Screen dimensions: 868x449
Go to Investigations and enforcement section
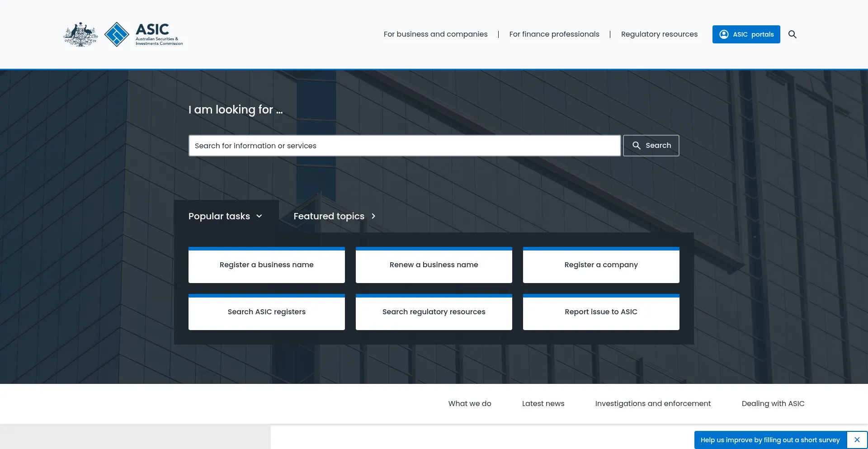(653, 403)
